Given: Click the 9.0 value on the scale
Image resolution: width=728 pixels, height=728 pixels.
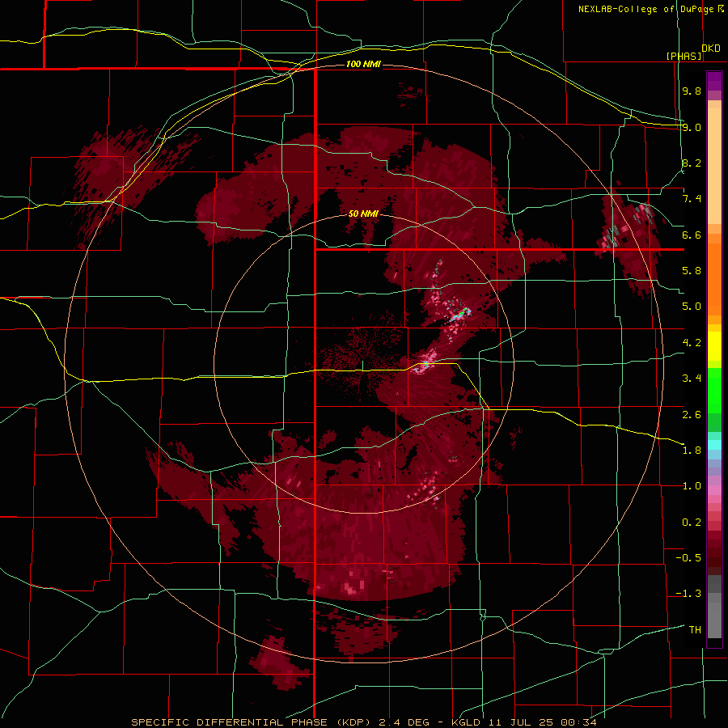Looking at the screenshot, I should pos(692,127).
